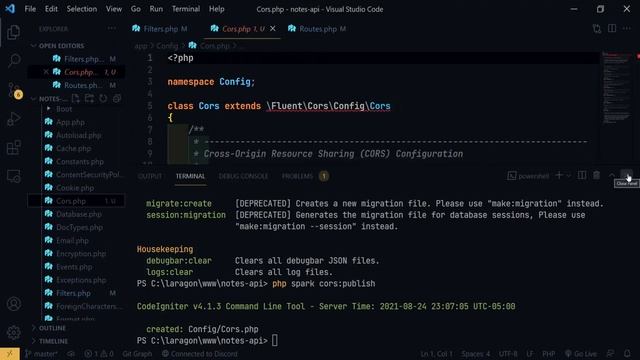640x360 pixels.
Task: Select the powershell terminal label
Action: 529,176
